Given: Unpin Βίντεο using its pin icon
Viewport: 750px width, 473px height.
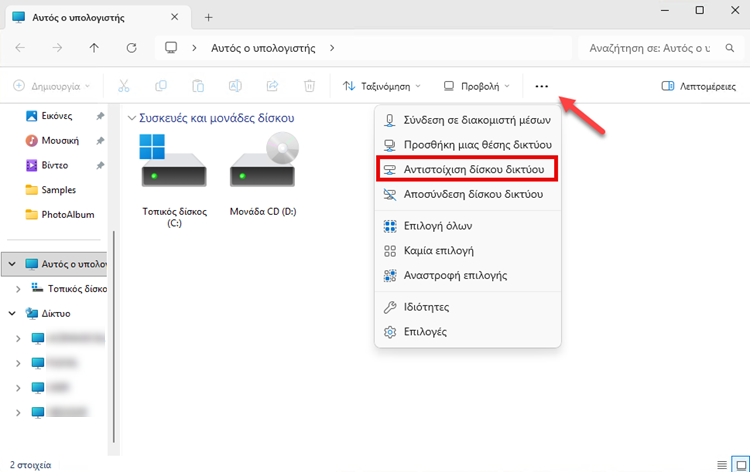Looking at the screenshot, I should click(100, 165).
